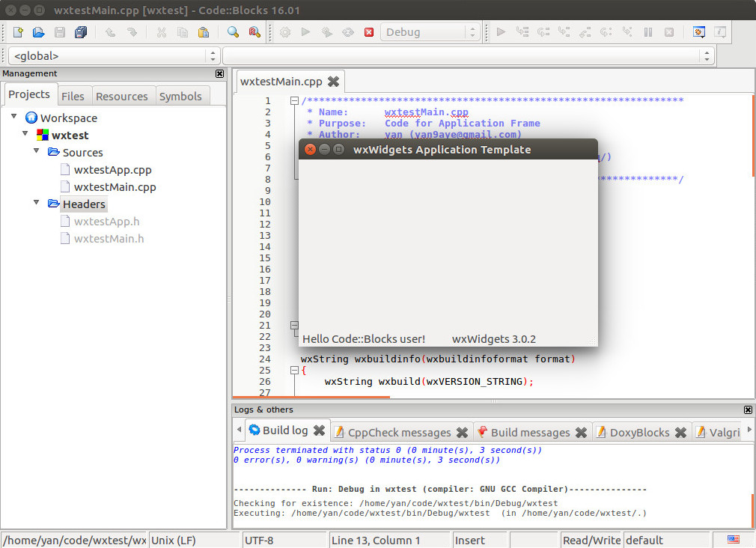Select wxtestApp.cpp in the project tree
756x548 pixels.
[x=113, y=170]
